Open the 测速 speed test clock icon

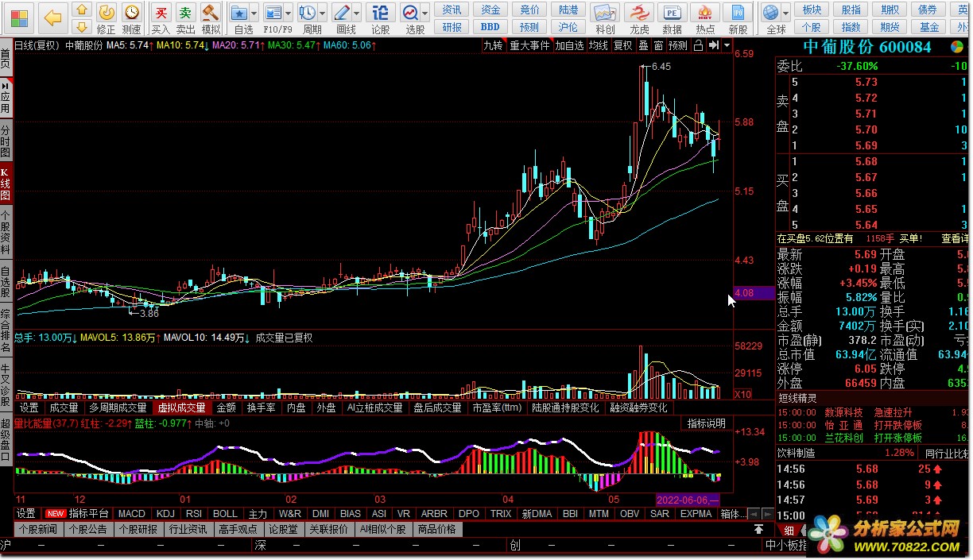pyautogui.click(x=132, y=12)
